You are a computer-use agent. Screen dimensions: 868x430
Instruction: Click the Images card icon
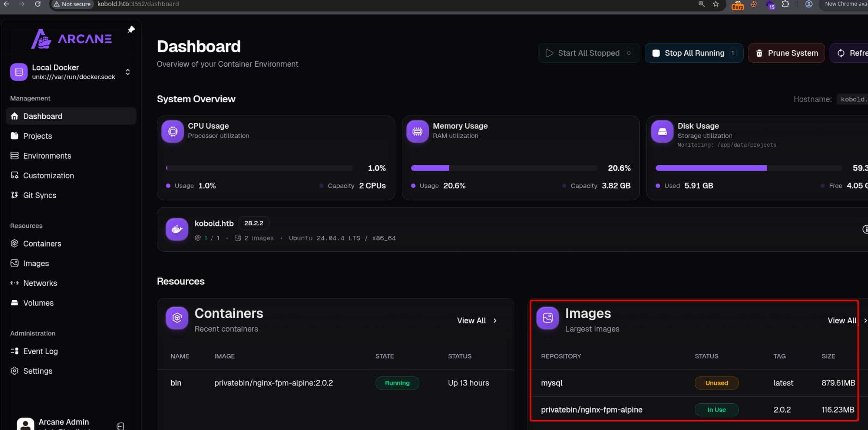pos(547,318)
